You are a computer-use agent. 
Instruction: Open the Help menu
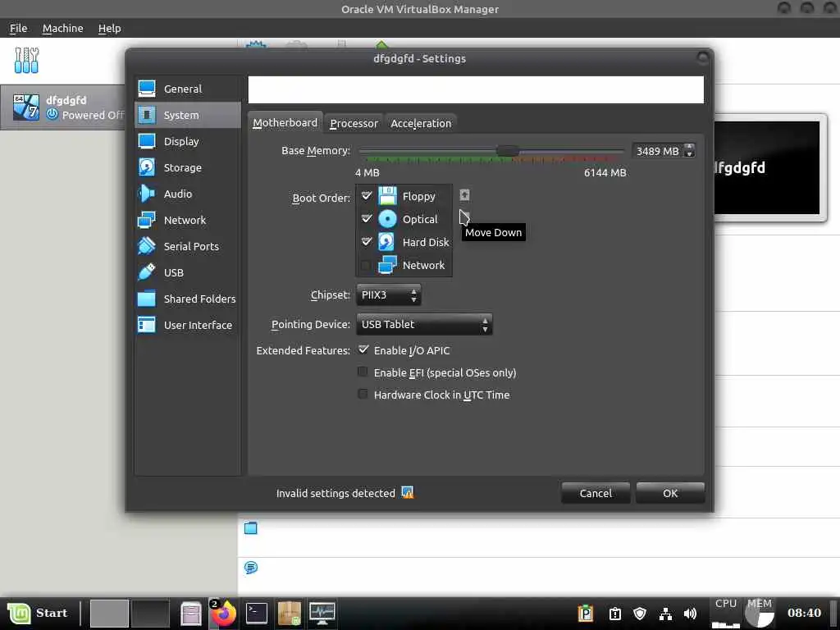click(109, 29)
